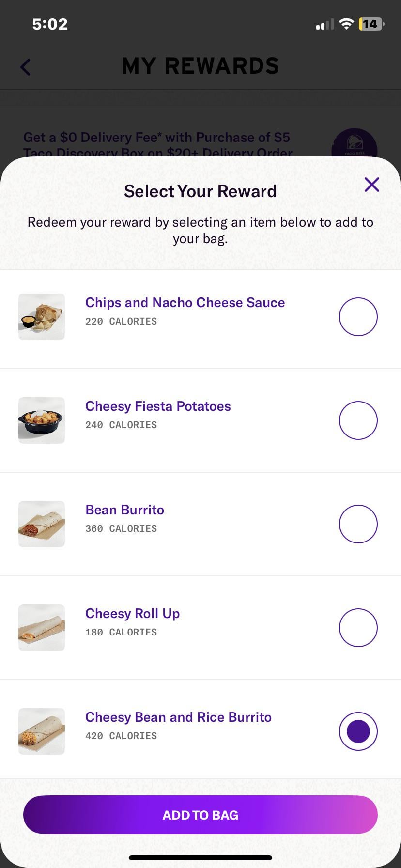
Task: Tap the Bean Burrito product image
Action: coord(42,524)
